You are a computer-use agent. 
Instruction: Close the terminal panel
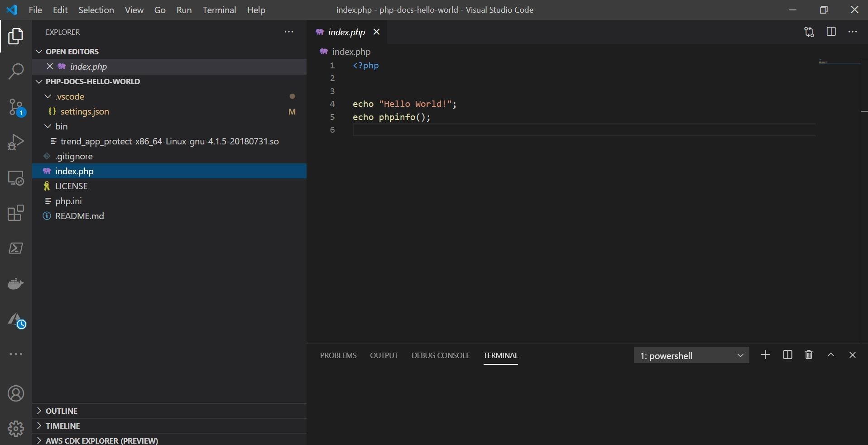click(x=853, y=355)
